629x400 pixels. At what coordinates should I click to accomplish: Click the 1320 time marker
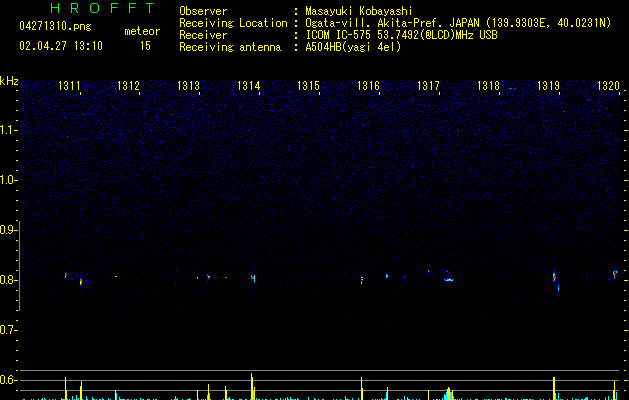click(x=609, y=86)
